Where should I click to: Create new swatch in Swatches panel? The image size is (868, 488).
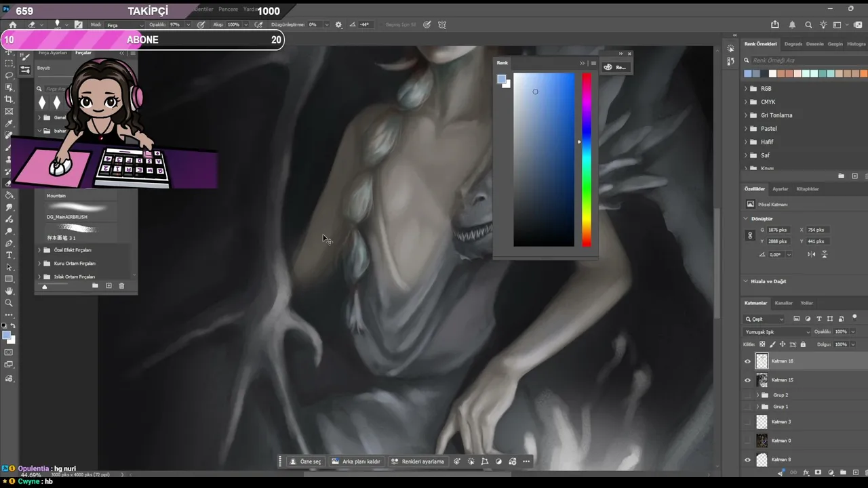pos(854,176)
